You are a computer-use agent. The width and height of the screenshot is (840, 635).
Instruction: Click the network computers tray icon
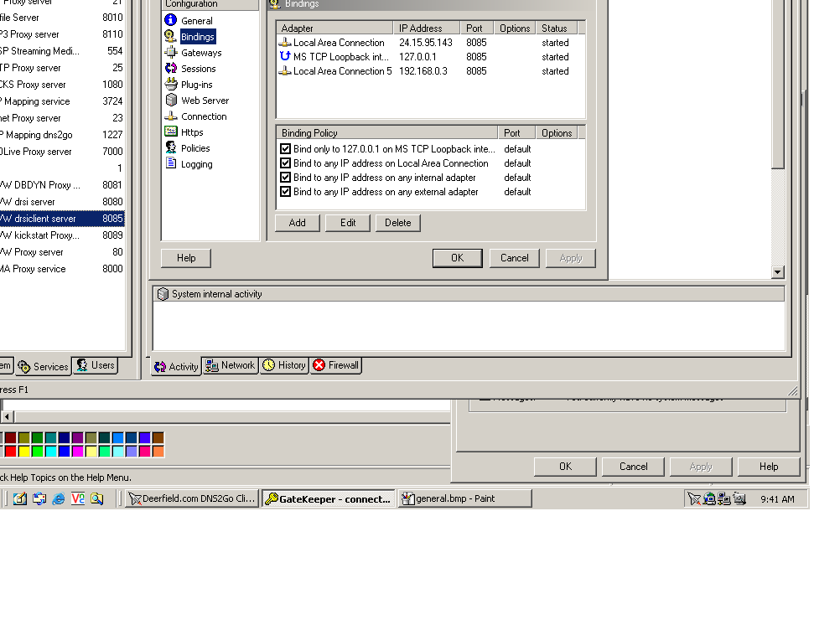724,499
